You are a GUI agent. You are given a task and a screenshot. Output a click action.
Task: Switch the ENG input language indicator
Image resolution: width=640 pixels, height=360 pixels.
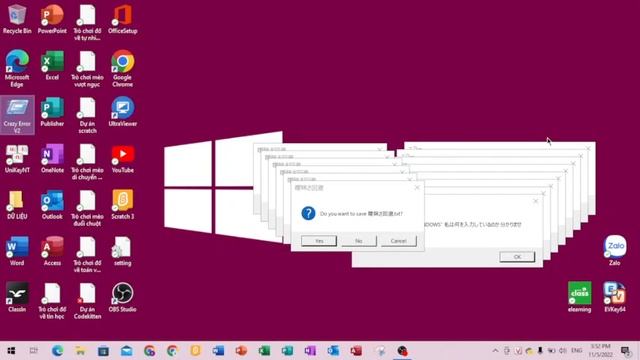(x=577, y=351)
